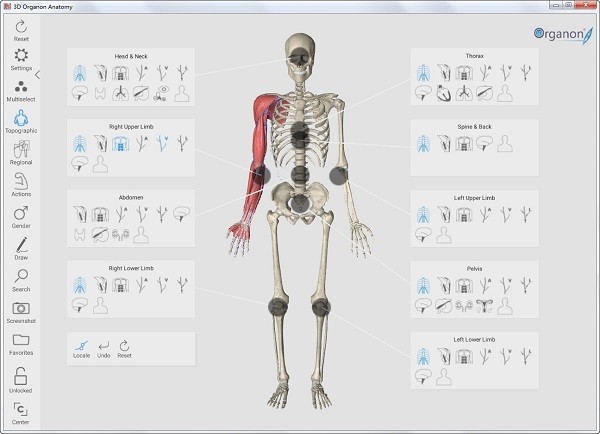
Task: Show lymphatics in Head & Neck panel
Action: coord(182,73)
